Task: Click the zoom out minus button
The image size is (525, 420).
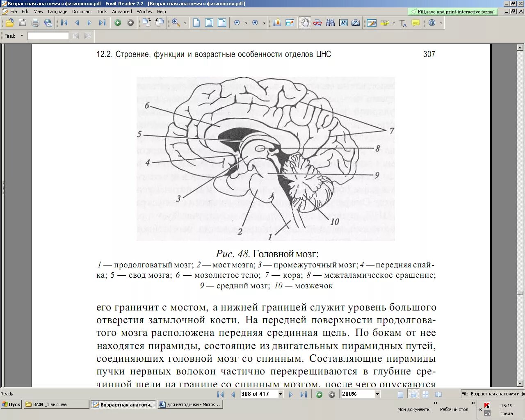Action: (x=237, y=23)
